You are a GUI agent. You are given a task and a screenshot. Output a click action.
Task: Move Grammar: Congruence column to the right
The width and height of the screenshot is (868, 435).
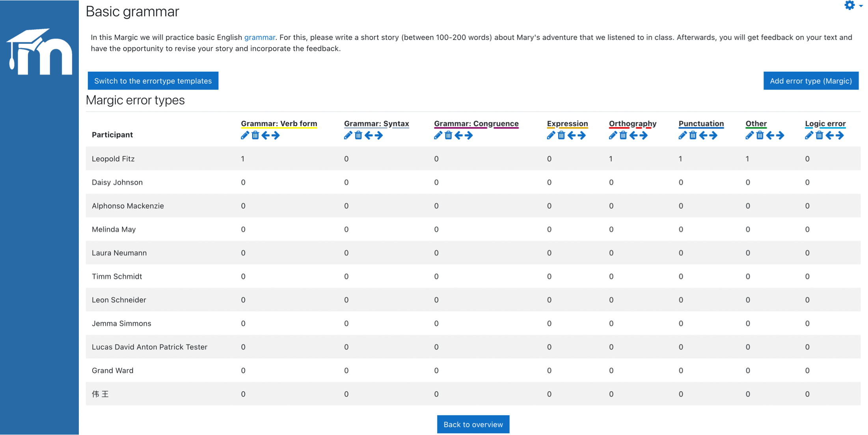[469, 136]
